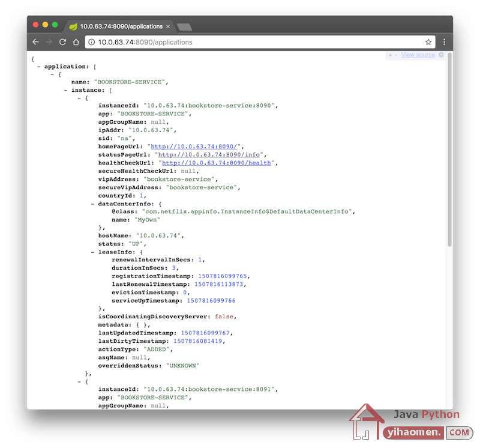This screenshot has width=480, height=448.
Task: Open the healthCheckUrl health link
Action: point(216,163)
